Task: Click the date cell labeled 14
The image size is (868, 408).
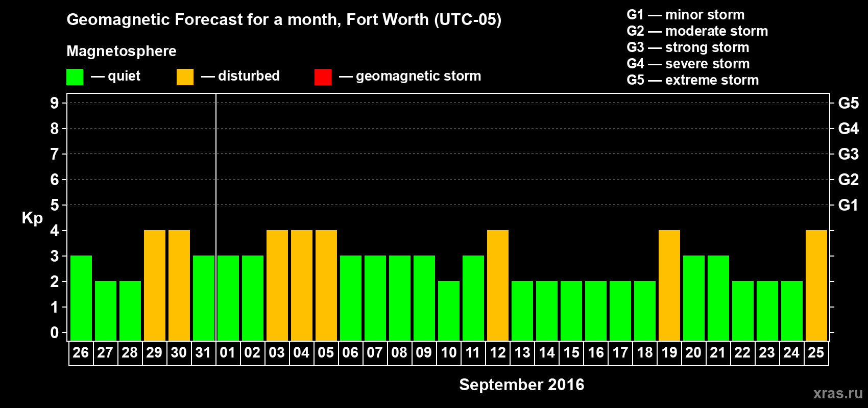Action: tap(546, 353)
